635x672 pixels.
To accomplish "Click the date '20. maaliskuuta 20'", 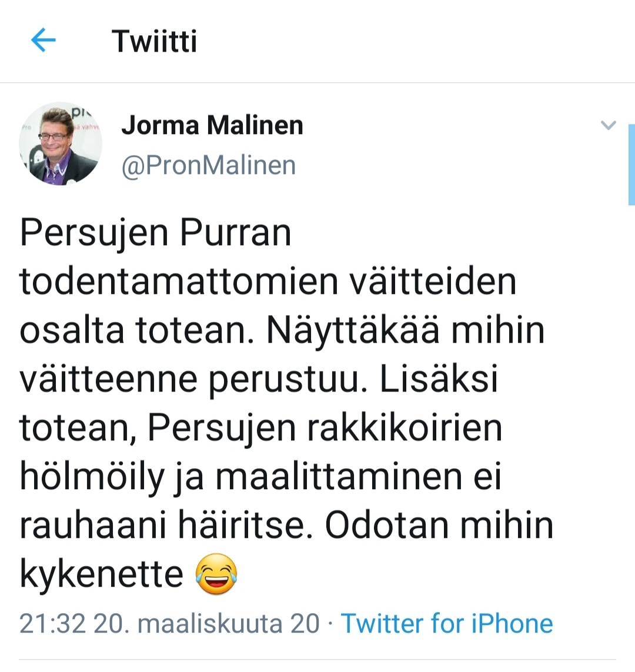I will point(206,623).
